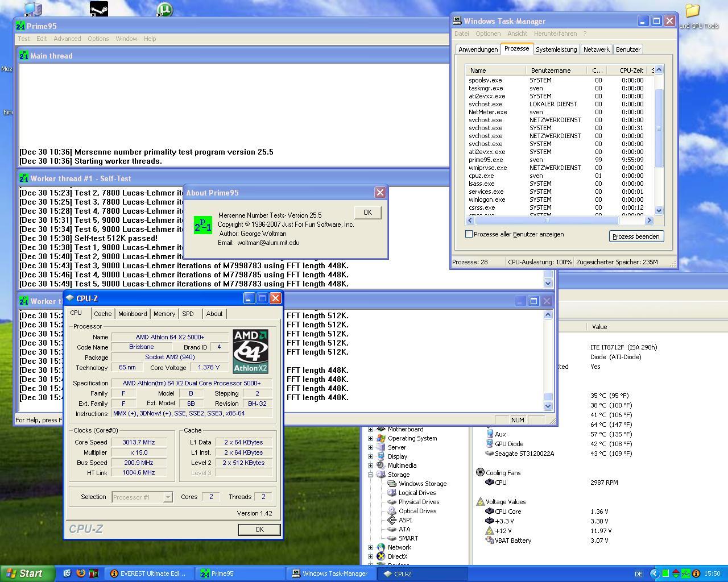Switch to the Memory tab in CPU-Z

coord(164,314)
